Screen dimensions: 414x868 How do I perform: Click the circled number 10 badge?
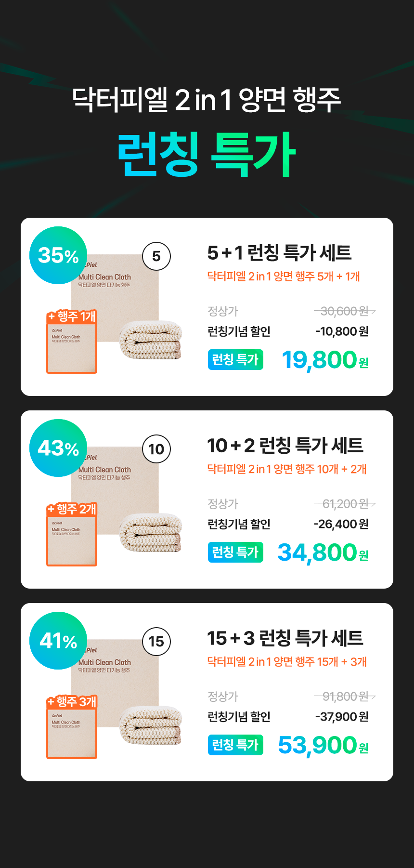click(156, 449)
